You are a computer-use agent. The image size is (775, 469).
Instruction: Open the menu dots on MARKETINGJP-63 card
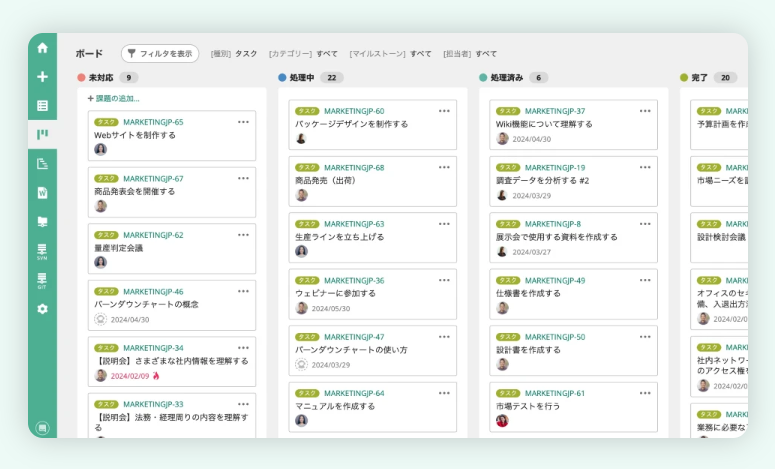point(444,224)
